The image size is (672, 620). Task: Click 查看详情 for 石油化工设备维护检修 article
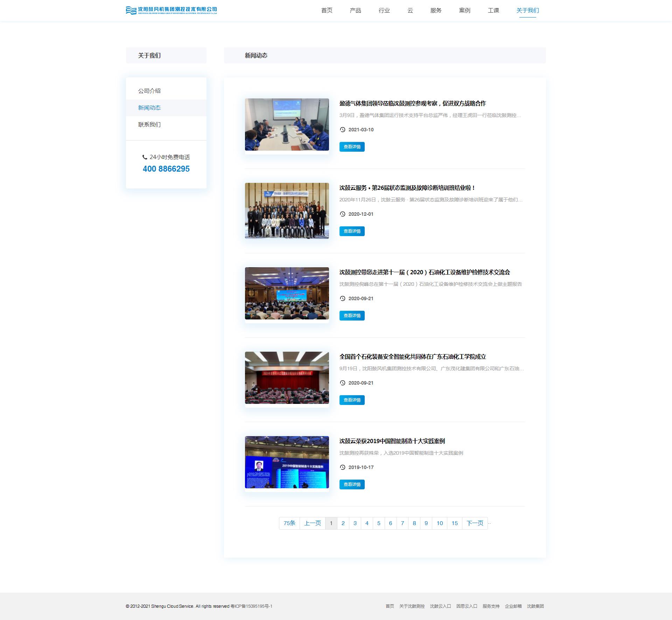[352, 316]
